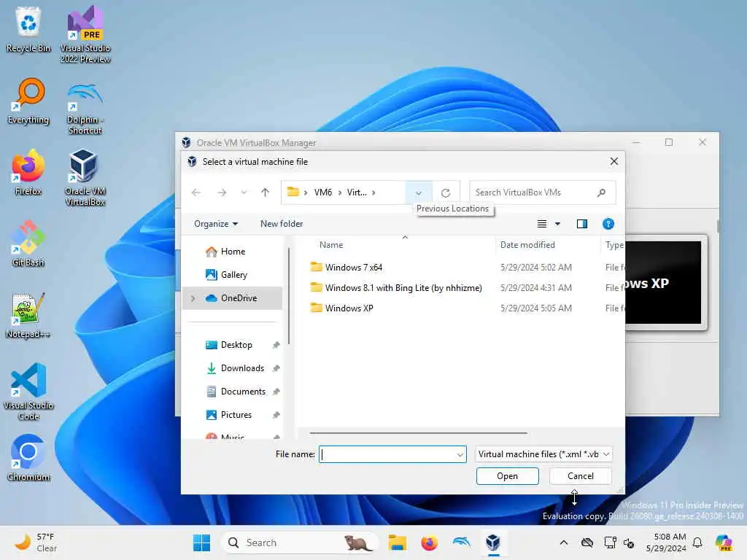
Task: Refresh the VirtualBox VMs folder
Action: (446, 192)
